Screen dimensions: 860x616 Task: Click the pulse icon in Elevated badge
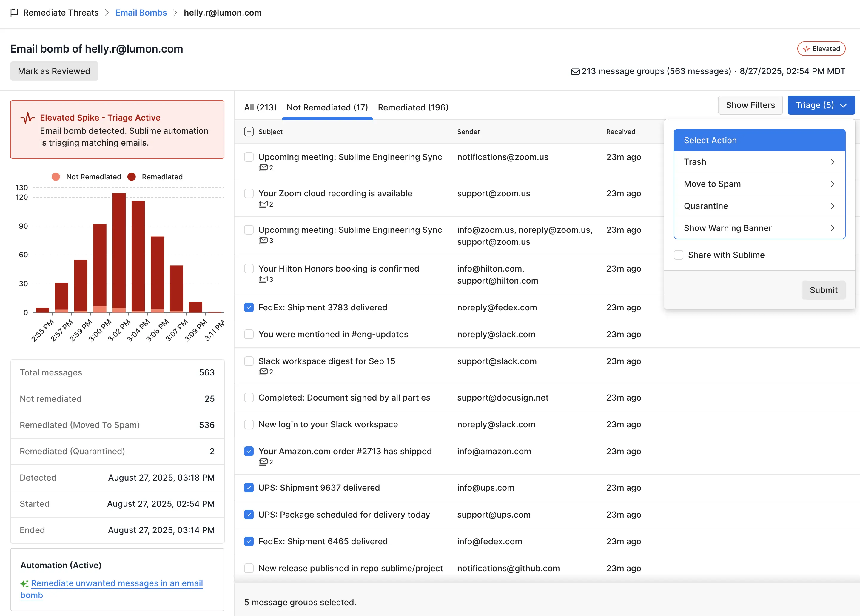tap(807, 49)
